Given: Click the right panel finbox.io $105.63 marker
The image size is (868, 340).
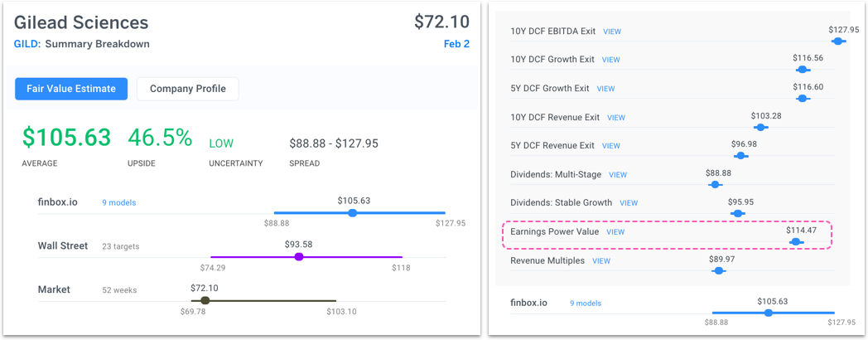Looking at the screenshot, I should tap(768, 313).
